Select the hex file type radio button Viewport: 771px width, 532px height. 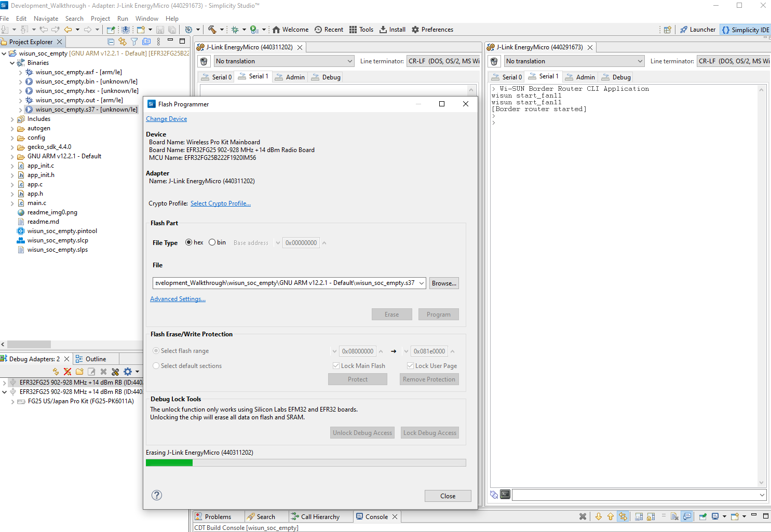189,242
